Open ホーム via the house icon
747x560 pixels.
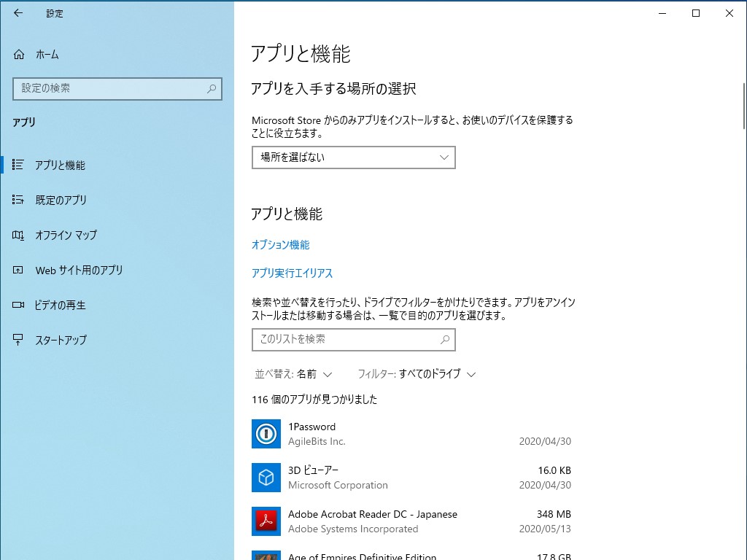click(x=18, y=54)
